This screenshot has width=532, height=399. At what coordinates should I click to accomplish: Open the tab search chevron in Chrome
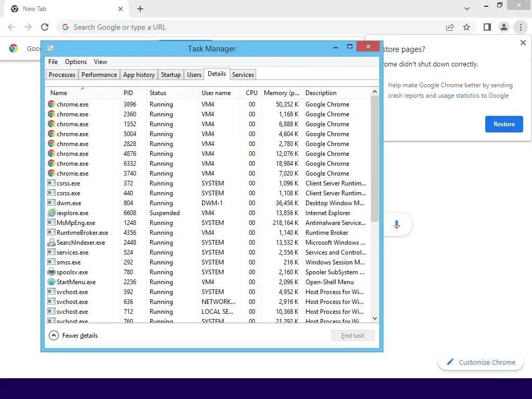(467, 9)
